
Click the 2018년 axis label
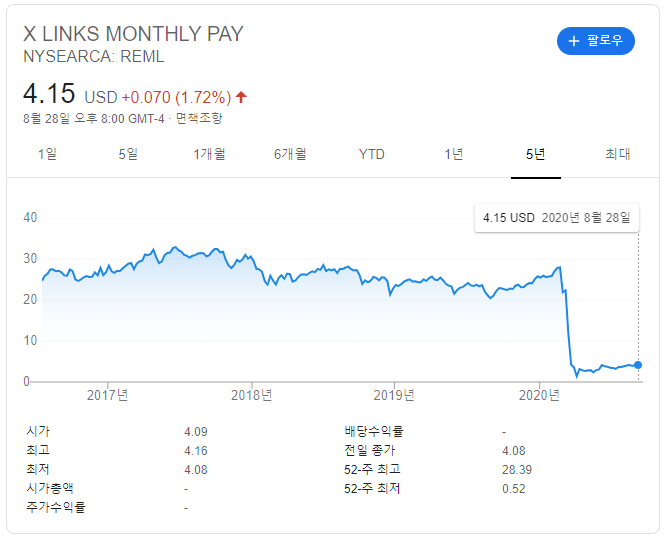pyautogui.click(x=251, y=395)
